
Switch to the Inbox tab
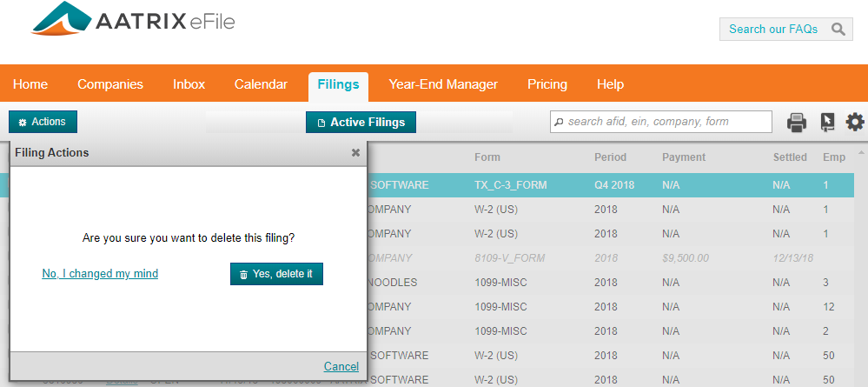coord(189,84)
